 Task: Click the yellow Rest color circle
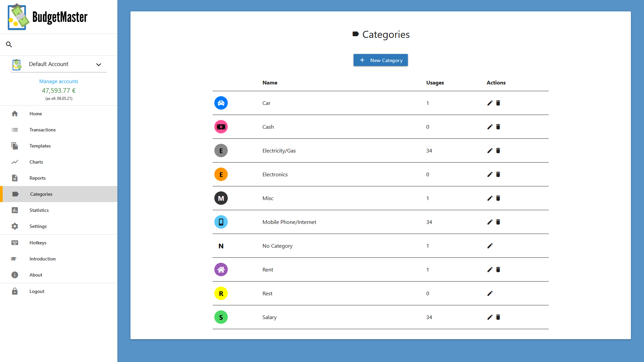click(x=221, y=293)
